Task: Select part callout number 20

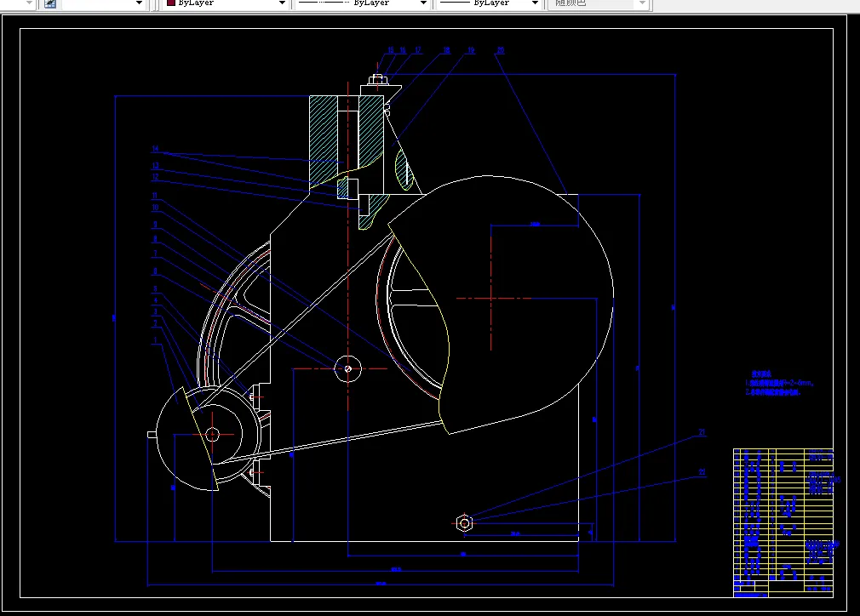Action: tap(500, 50)
